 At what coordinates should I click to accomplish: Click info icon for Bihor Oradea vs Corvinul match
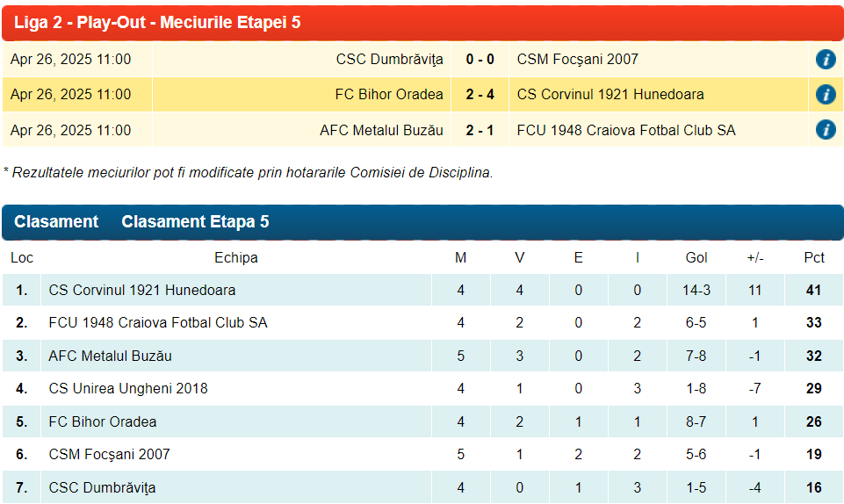tap(825, 95)
